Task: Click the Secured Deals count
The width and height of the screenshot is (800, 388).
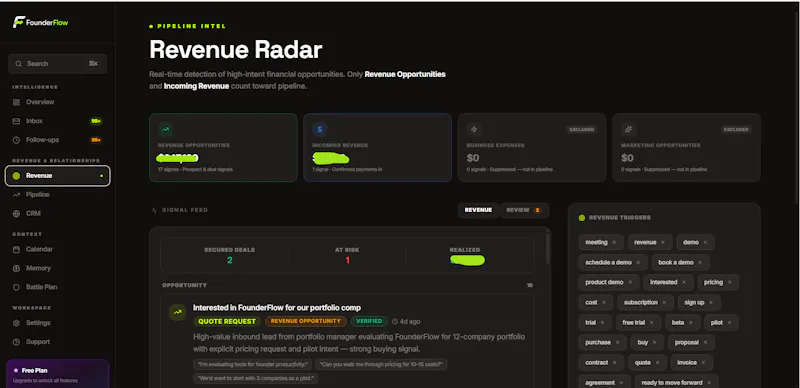Action: [x=230, y=260]
